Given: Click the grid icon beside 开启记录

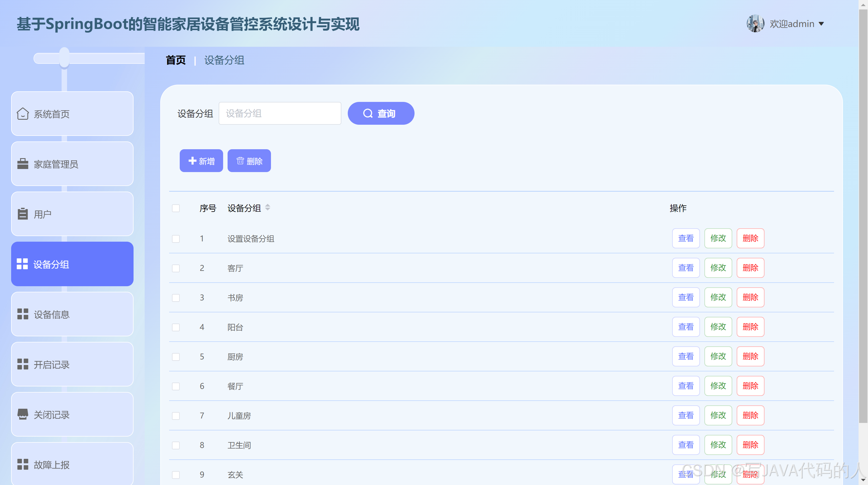Looking at the screenshot, I should click(x=23, y=364).
